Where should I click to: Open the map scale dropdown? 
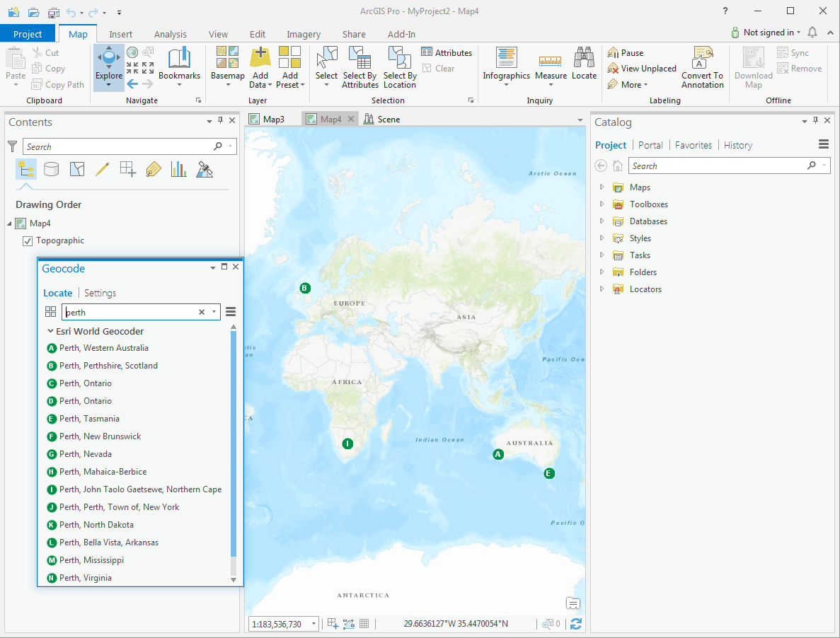[x=314, y=624]
